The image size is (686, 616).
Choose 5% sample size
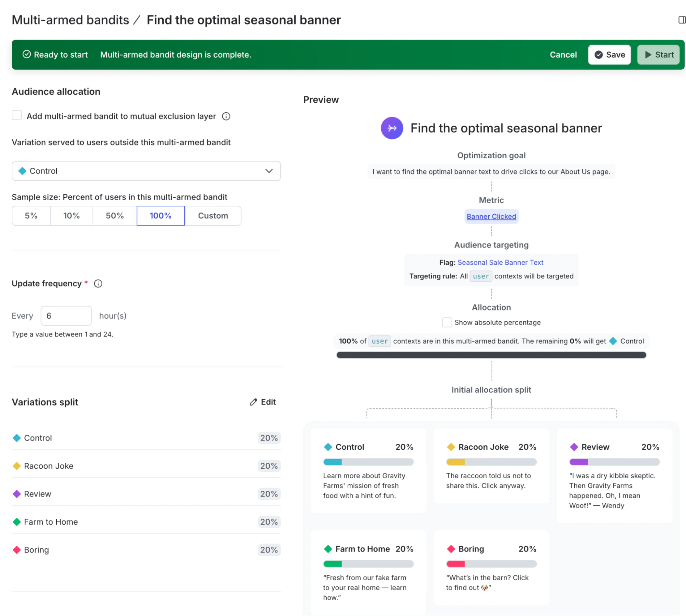click(31, 216)
